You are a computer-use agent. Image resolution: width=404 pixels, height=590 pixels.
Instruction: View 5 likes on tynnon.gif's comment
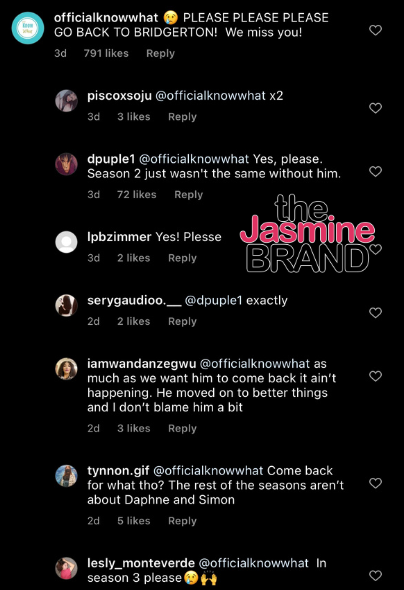coord(134,521)
